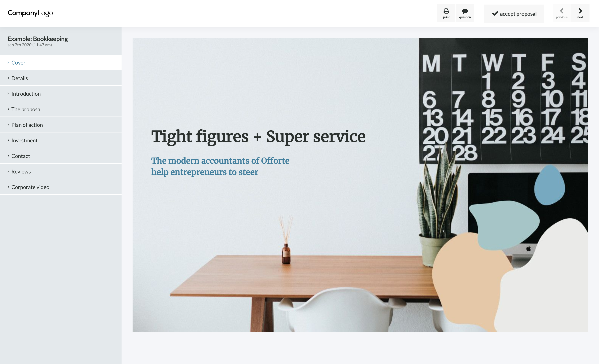Image resolution: width=599 pixels, height=364 pixels.
Task: Go to the Plan of action section
Action: (x=61, y=125)
